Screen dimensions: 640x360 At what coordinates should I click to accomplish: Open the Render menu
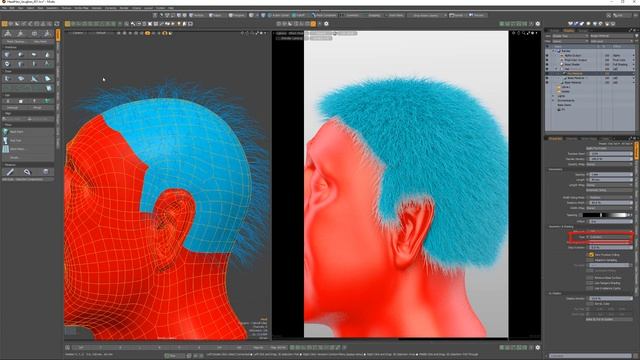[x=124, y=8]
